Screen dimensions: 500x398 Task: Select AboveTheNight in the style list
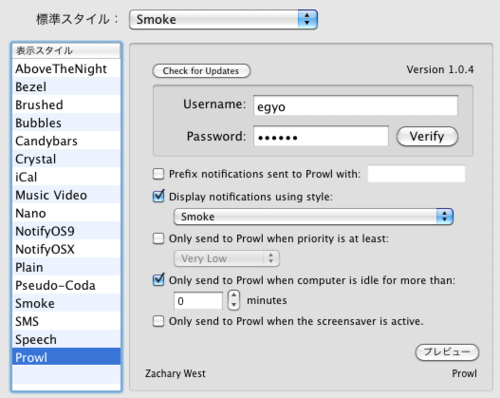[66, 69]
